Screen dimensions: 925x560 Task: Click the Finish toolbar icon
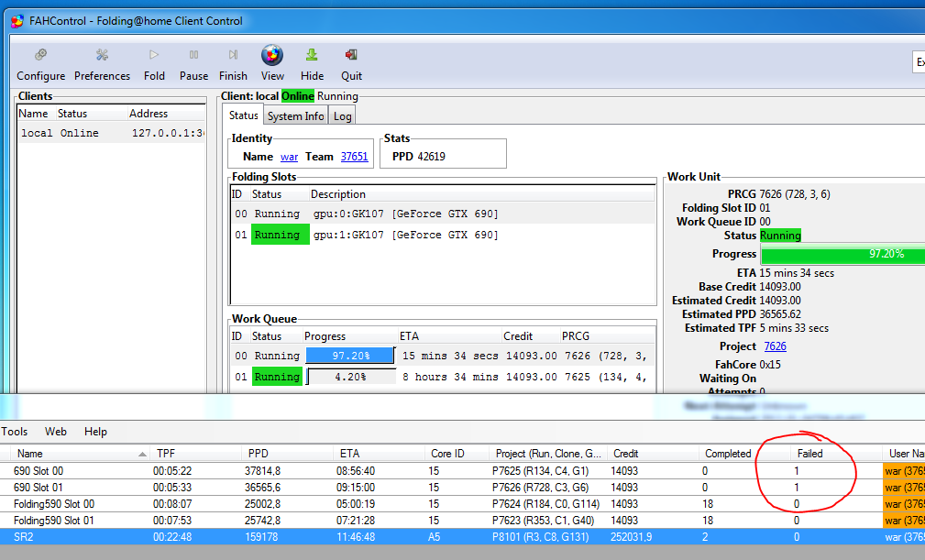[233, 55]
